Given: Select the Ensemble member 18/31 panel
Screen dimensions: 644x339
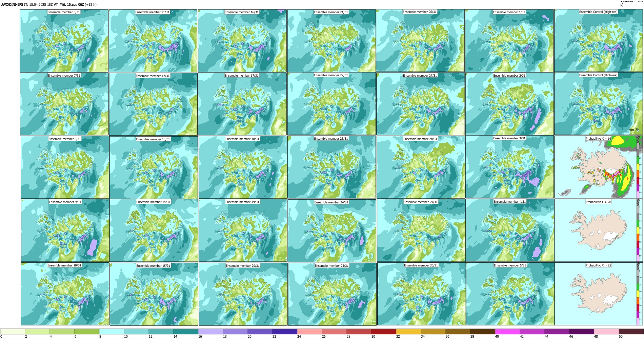Looking at the screenshot, I should point(243,167).
